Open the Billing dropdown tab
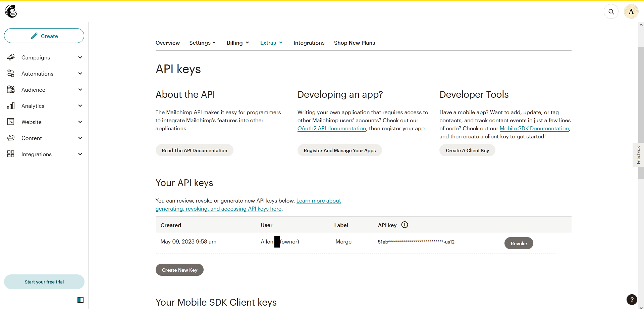644x309 pixels. (x=238, y=43)
